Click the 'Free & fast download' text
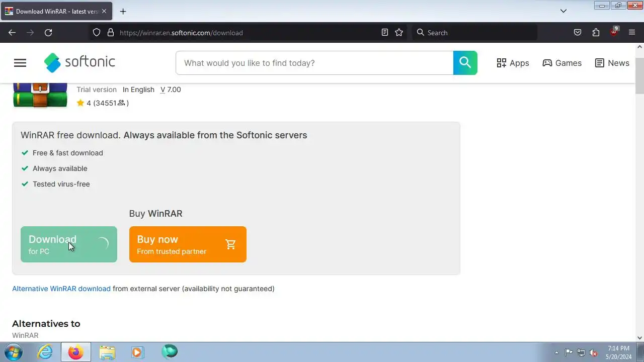The image size is (644, 362). pos(68,153)
